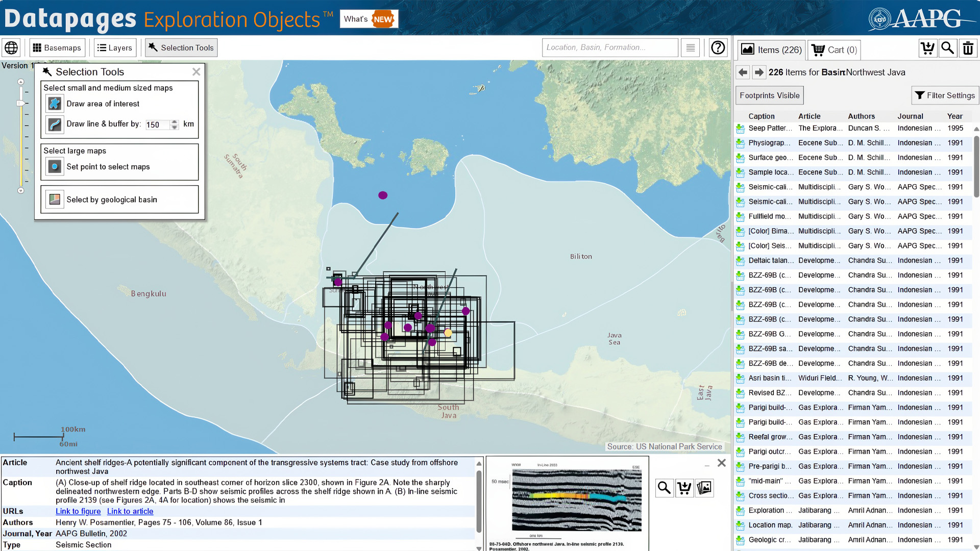
Task: Zoom to item with detail magnifier icon
Action: pyautogui.click(x=664, y=488)
